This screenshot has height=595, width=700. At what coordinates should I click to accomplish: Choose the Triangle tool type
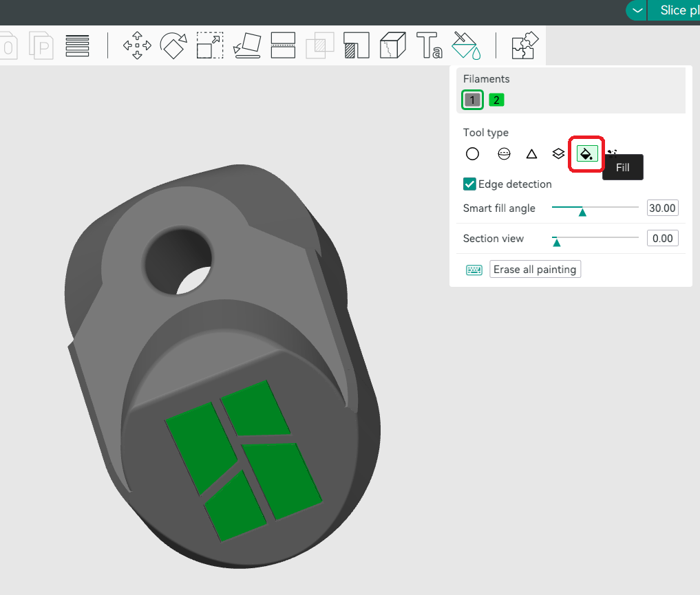[x=531, y=154]
